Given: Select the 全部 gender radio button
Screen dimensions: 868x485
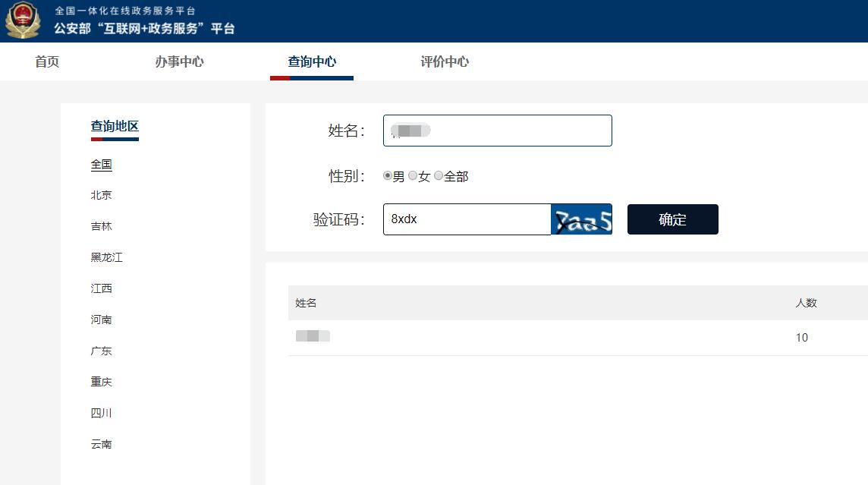Looking at the screenshot, I should pos(439,175).
